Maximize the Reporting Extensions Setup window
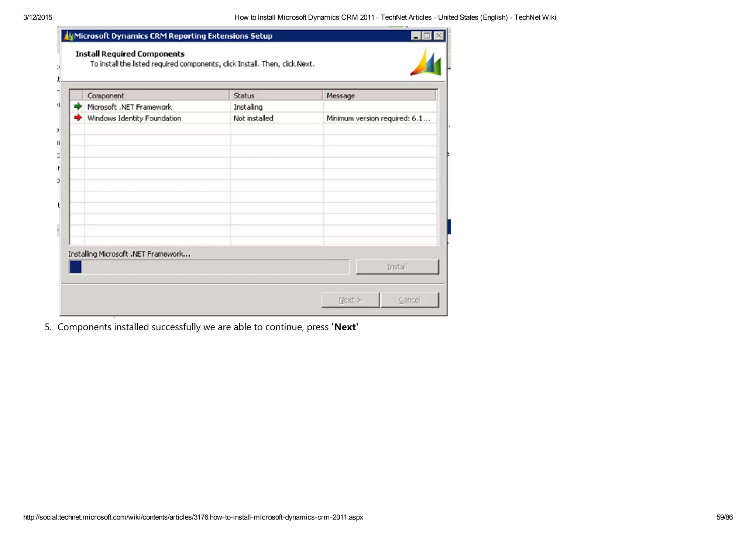756x535 pixels. (x=427, y=36)
